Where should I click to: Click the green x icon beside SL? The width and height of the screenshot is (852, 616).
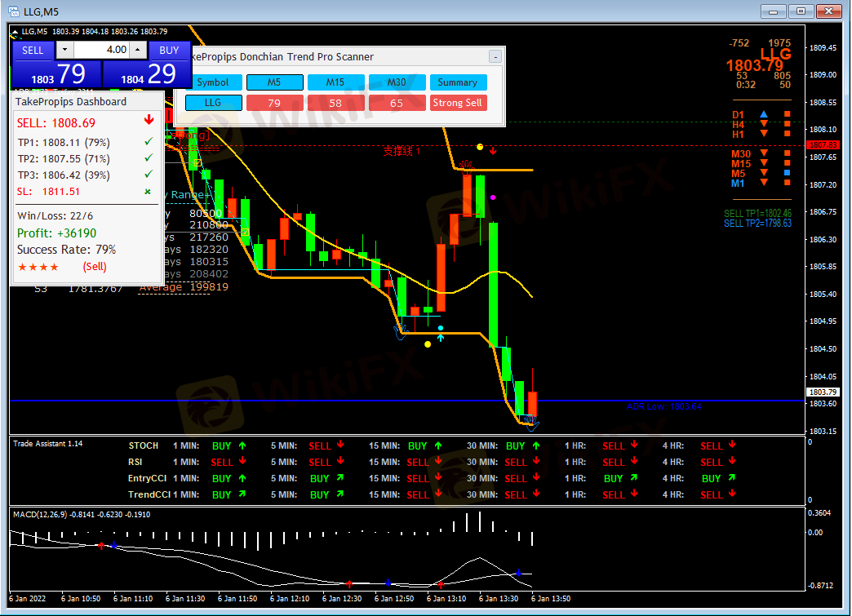click(148, 192)
